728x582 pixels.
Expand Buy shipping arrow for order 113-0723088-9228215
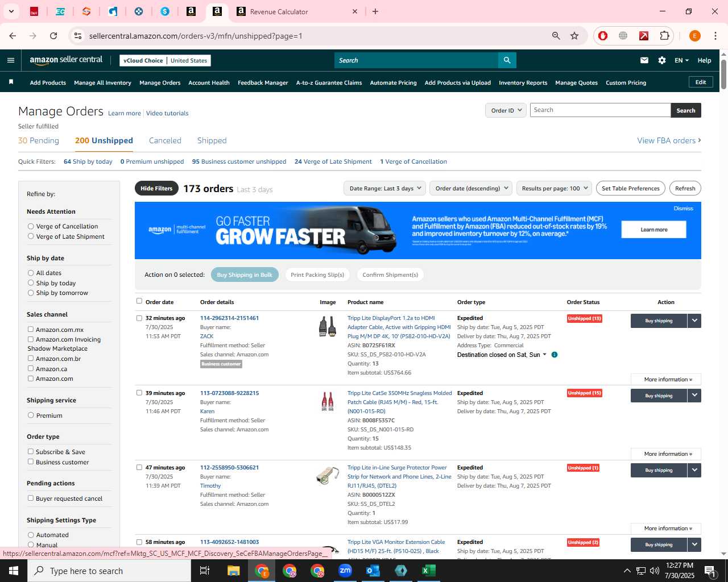coord(694,396)
